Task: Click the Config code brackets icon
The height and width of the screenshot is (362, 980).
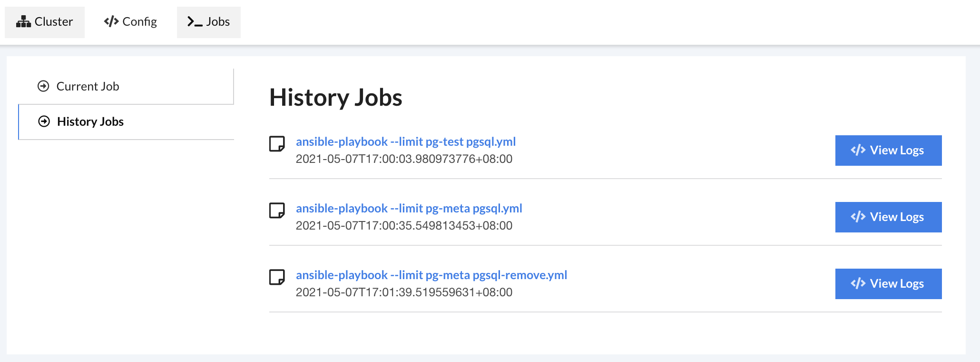Action: pos(111,21)
